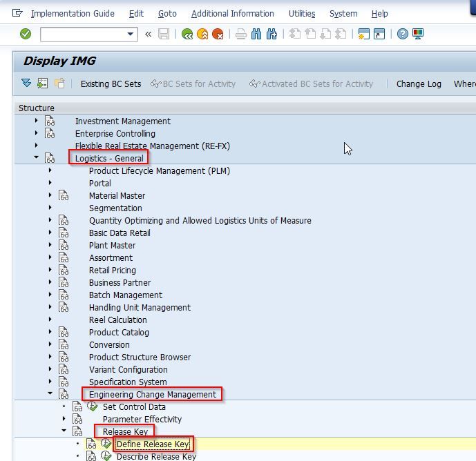The width and height of the screenshot is (476, 461).
Task: Select the Product Structure Browser entry
Action: (x=140, y=357)
